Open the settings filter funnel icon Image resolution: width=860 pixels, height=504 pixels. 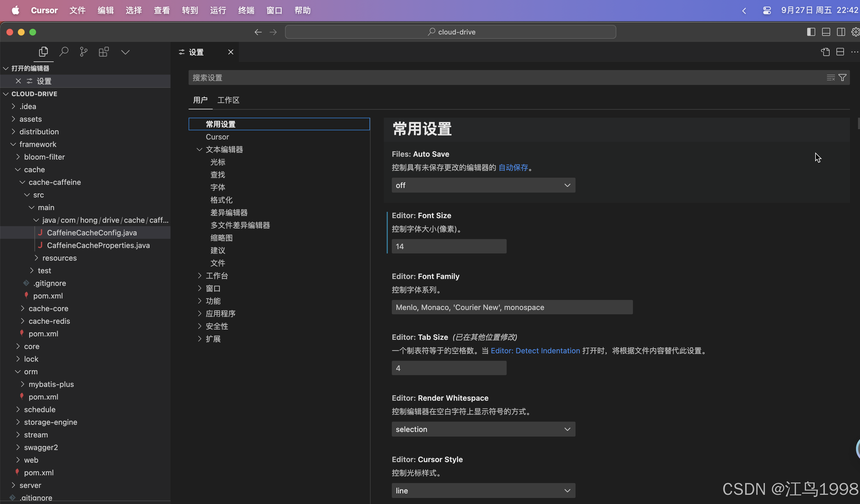coord(842,78)
